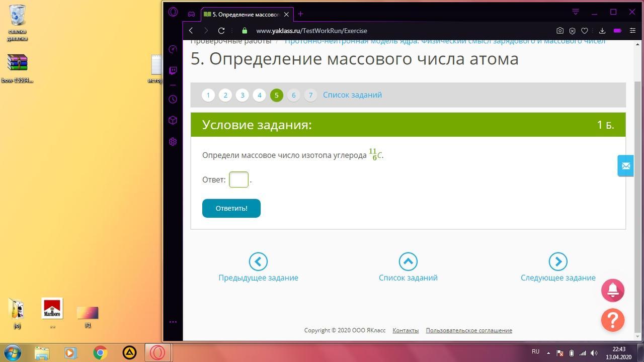This screenshot has width=644, height=362.
Task: Select the Marlboro desktop icon
Action: [x=52, y=312]
